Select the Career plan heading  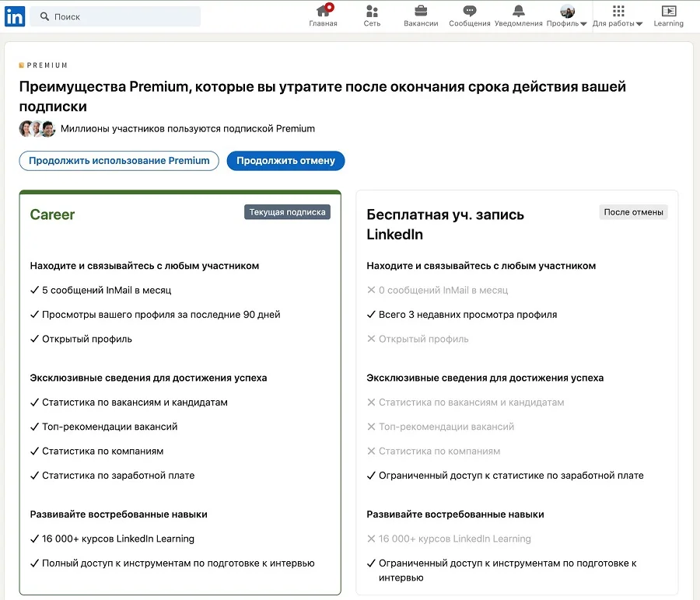[x=52, y=215]
